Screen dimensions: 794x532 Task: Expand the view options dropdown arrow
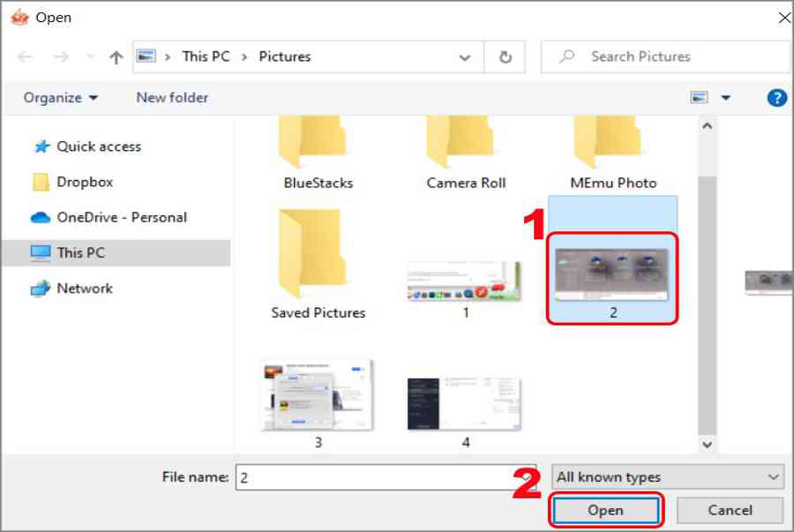[726, 97]
